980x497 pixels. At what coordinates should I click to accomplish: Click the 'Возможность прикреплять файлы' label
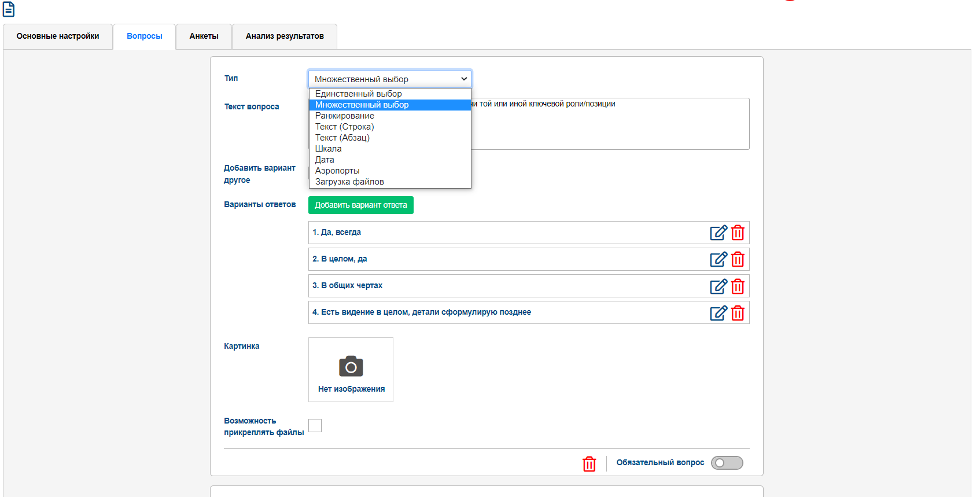tap(264, 426)
